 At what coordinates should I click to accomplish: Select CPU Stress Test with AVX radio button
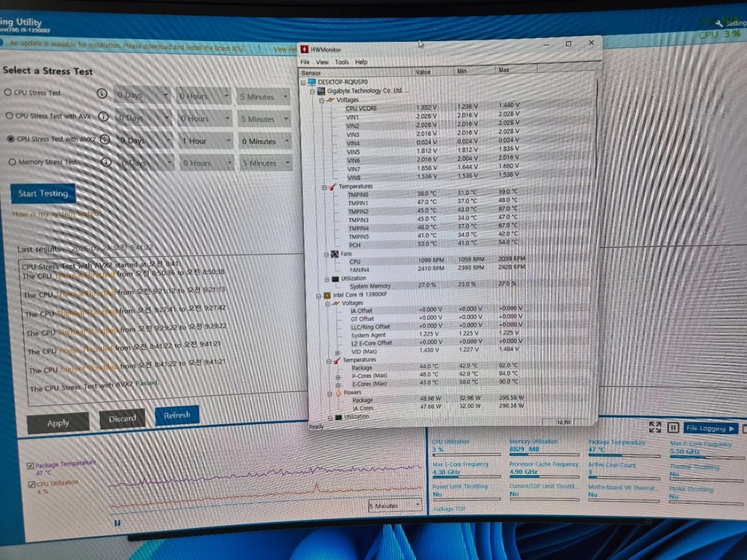tap(10, 115)
